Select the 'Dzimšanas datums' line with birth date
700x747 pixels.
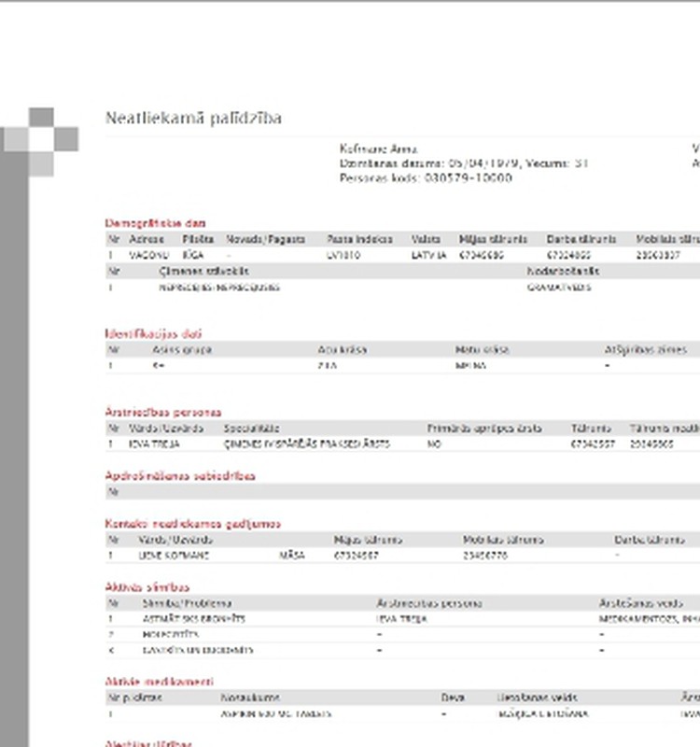464,163
